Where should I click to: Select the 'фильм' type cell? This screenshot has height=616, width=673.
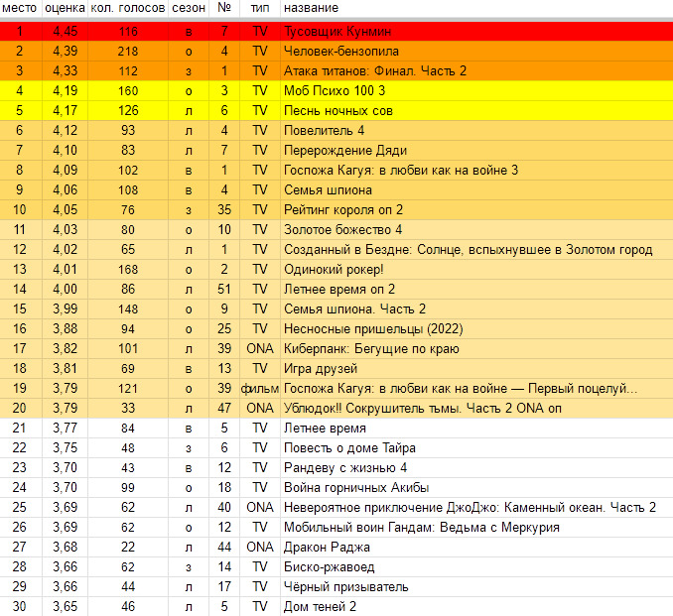[260, 388]
